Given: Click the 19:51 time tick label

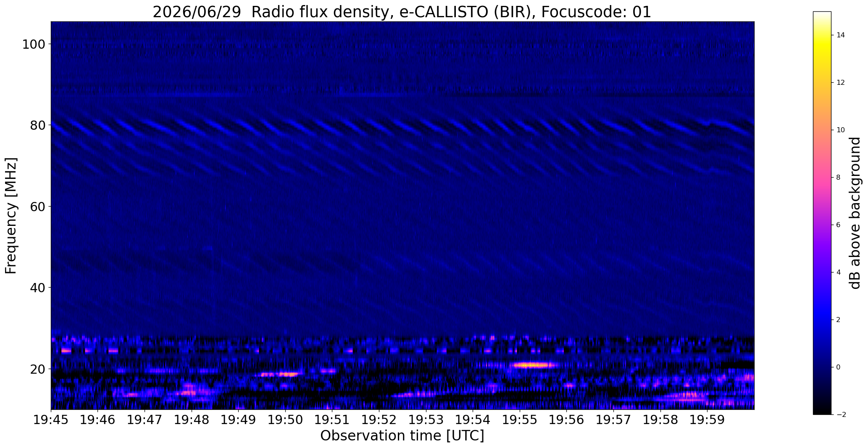Looking at the screenshot, I should click(332, 419).
